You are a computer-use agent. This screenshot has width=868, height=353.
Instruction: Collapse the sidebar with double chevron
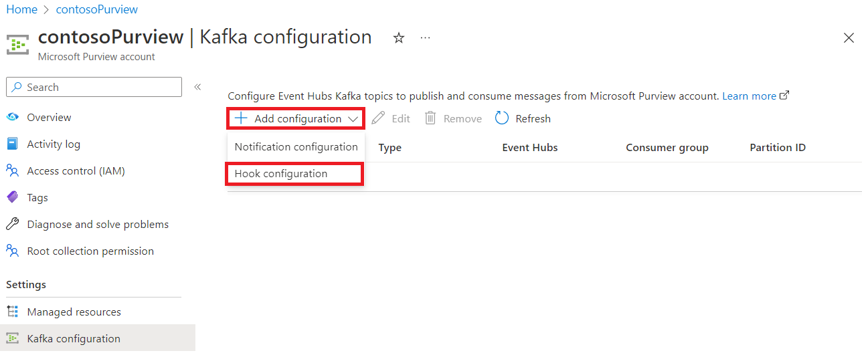(197, 87)
